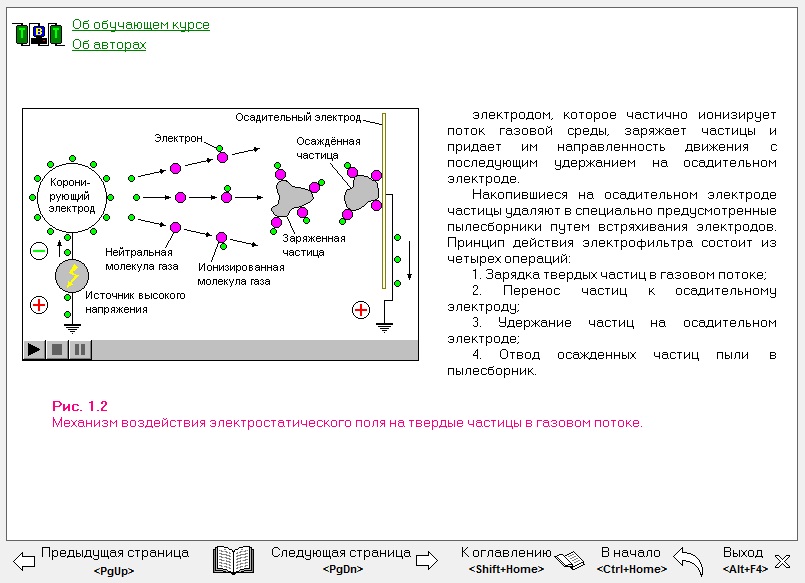Click the high-voltage source lightning icon
This screenshot has height=583, width=805.
point(72,276)
